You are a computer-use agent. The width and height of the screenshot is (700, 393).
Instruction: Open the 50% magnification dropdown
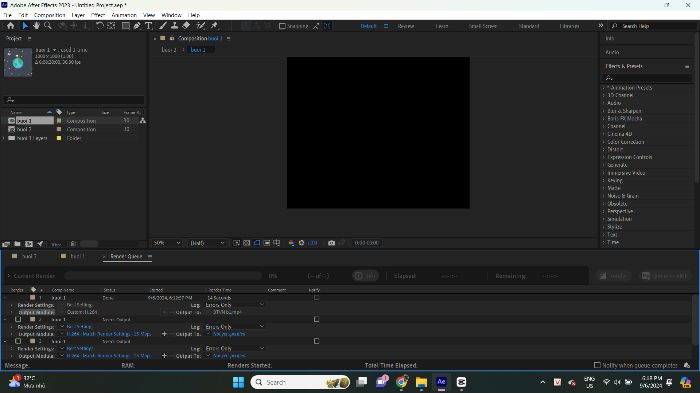(167, 243)
